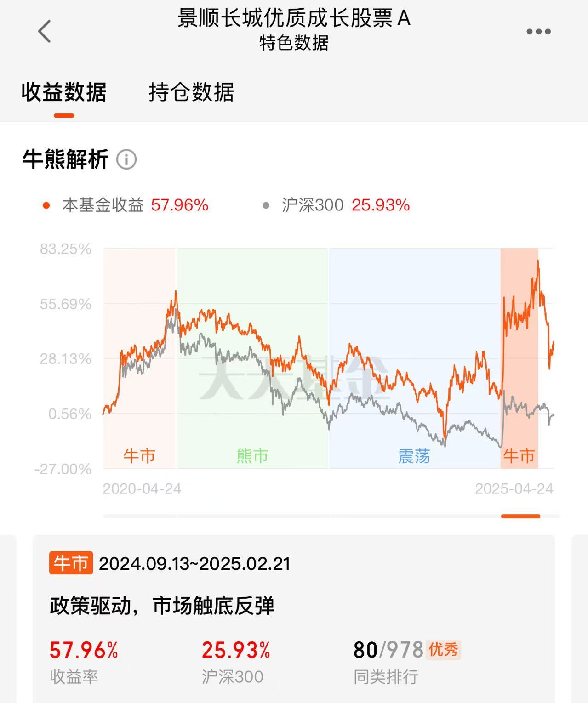The height and width of the screenshot is (703, 588).
Task: Tap the 80/978 同类排行 ranking
Action: (x=388, y=650)
